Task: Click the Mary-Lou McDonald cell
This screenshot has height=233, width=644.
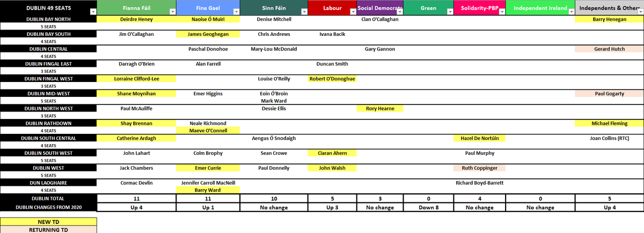Action: click(274, 49)
